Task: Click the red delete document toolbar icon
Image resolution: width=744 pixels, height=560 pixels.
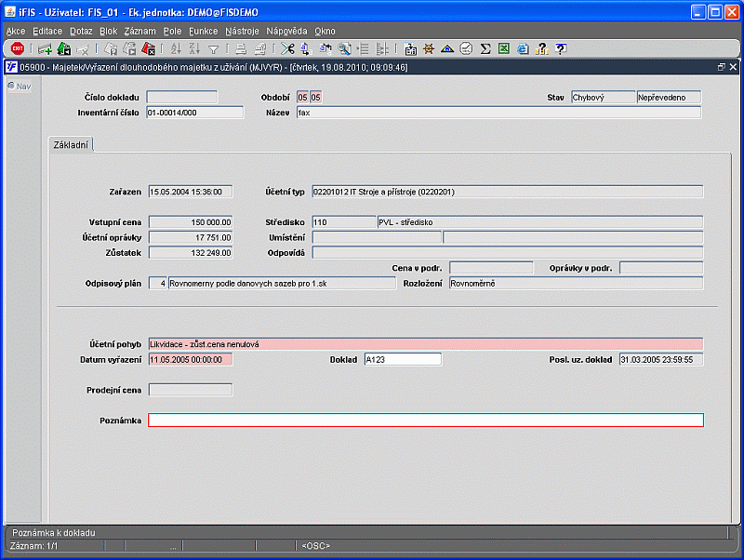Action: click(x=149, y=48)
